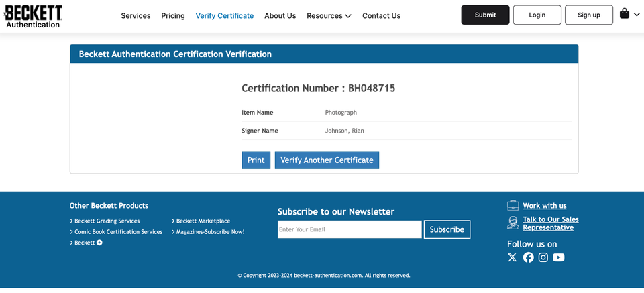Open the Beckett Grading Services link

coord(107,221)
